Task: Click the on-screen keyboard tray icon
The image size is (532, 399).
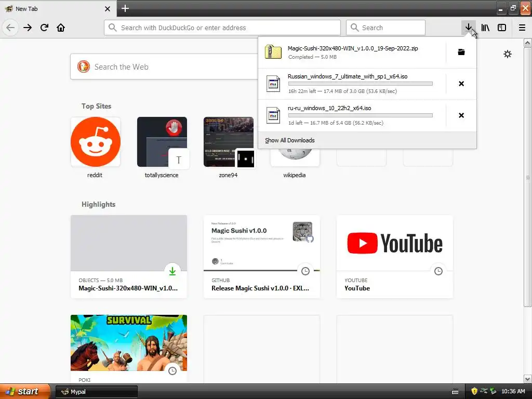Action: [455, 392]
